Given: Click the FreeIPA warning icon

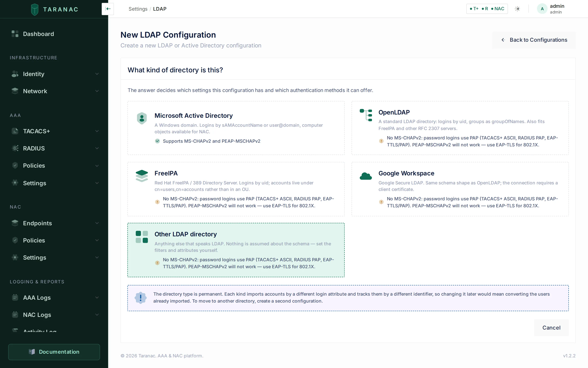Looking at the screenshot, I should pyautogui.click(x=157, y=202).
